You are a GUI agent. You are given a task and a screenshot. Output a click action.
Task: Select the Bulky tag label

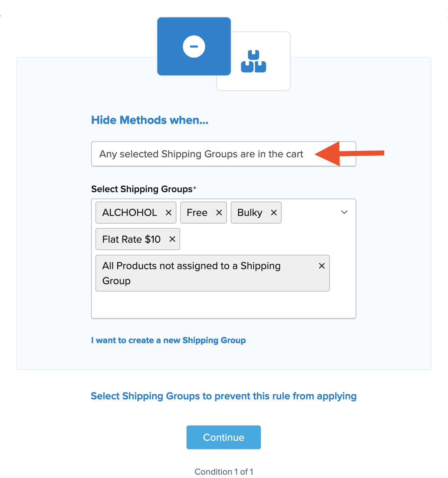[x=250, y=213]
